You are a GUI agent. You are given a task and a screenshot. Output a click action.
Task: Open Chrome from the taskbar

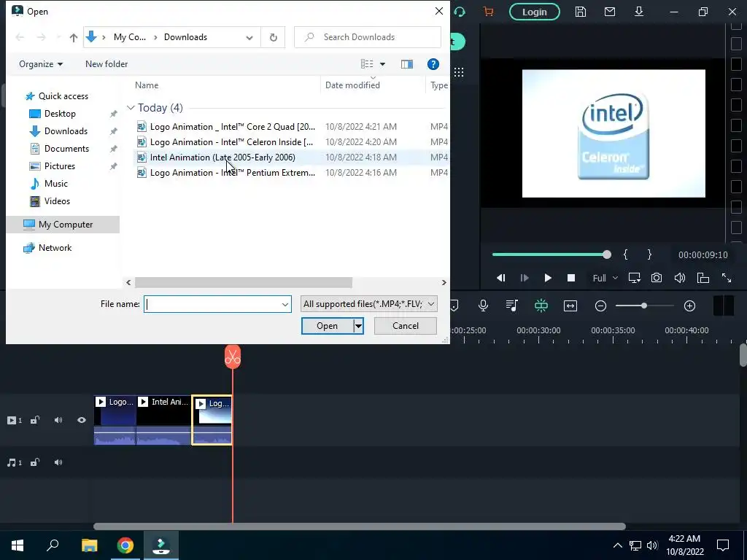pyautogui.click(x=125, y=545)
